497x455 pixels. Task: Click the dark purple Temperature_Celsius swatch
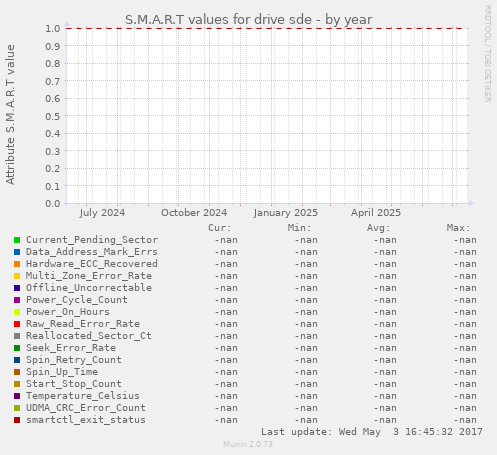coord(17,396)
